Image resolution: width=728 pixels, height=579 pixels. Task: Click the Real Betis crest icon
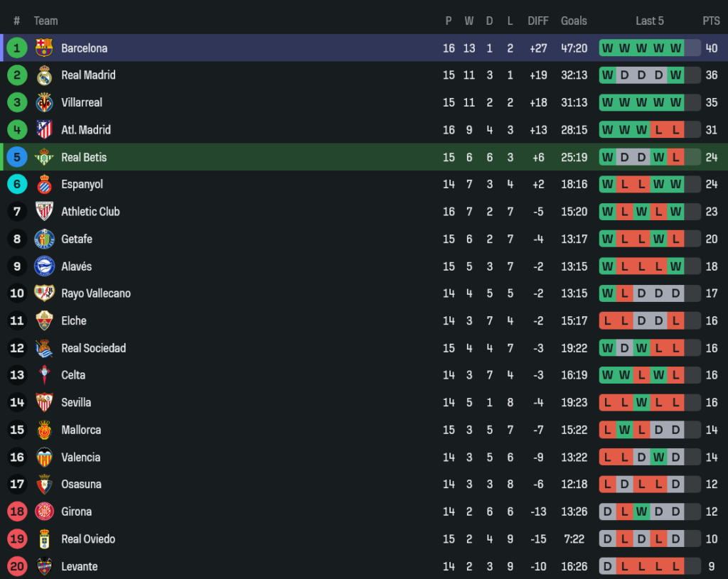[44, 157]
